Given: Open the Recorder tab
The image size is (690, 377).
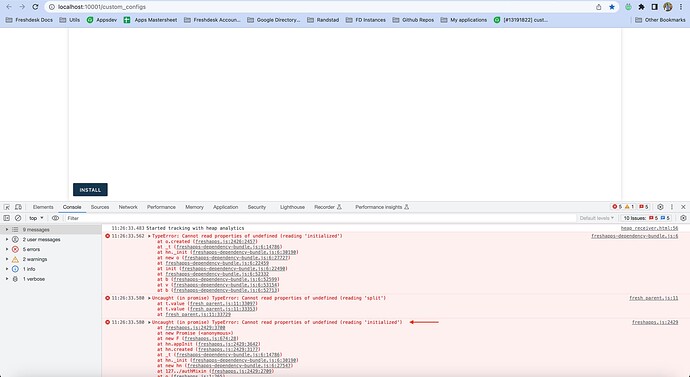Looking at the screenshot, I should coord(328,207).
